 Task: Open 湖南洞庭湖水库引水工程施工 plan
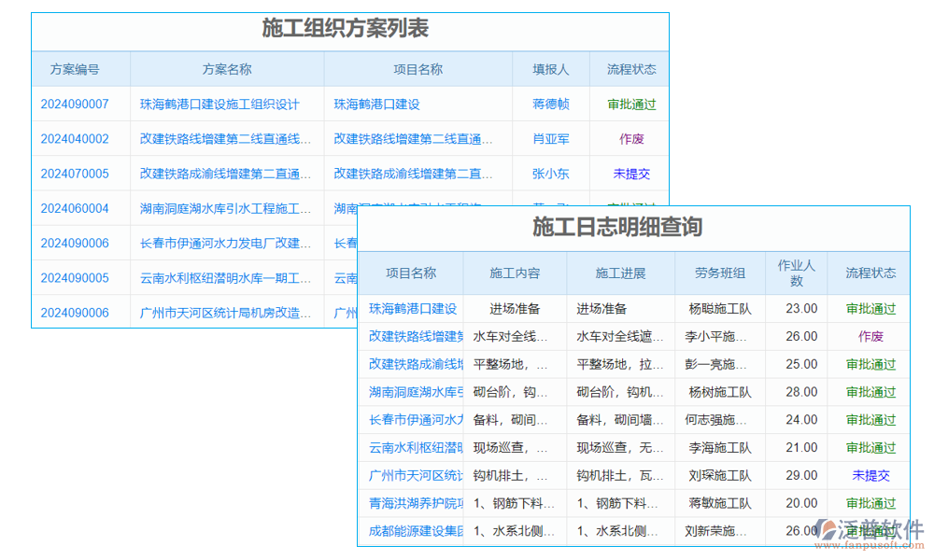(226, 208)
